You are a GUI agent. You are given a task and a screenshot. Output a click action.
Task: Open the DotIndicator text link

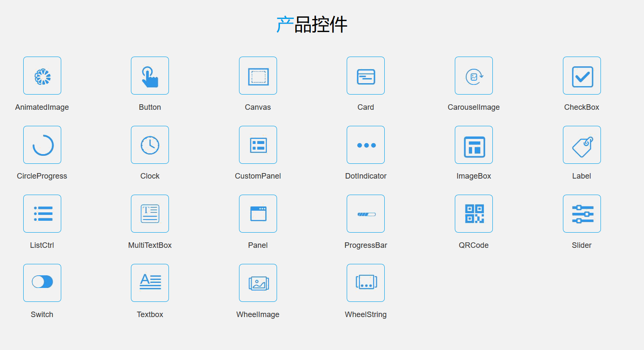tap(366, 176)
